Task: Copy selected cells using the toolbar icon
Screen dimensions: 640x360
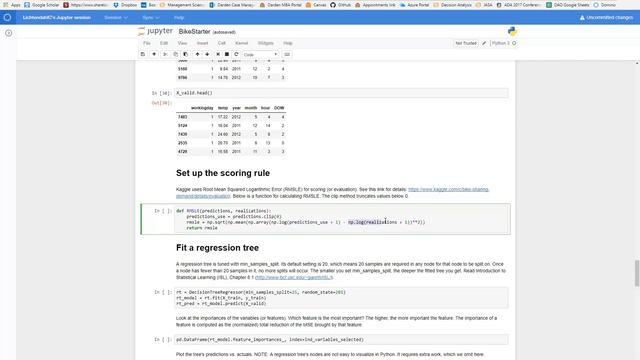Action: coord(176,54)
